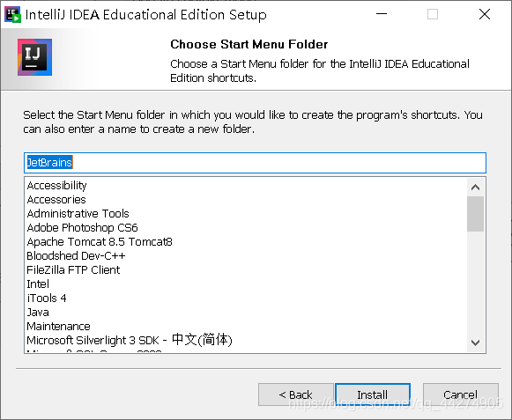Click the IntelliJ IDEA title bar icon
This screenshot has height=420, width=512.
12,14
